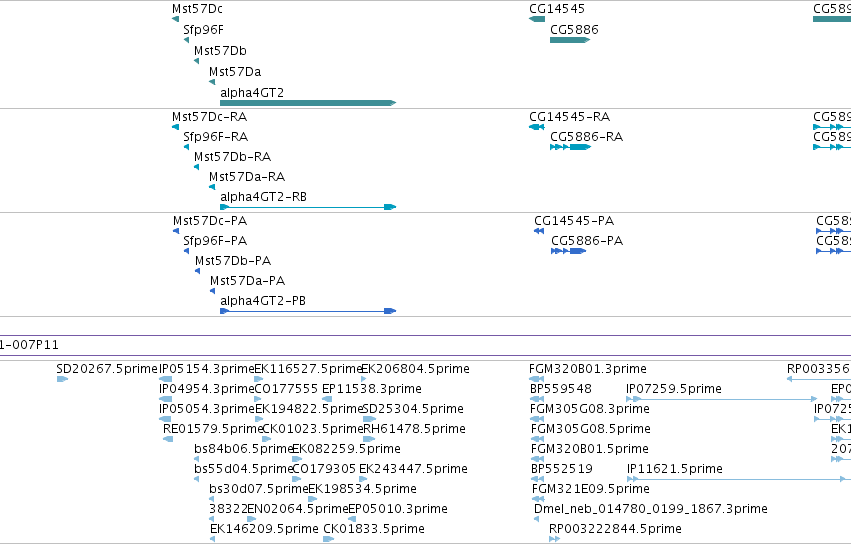Image resolution: width=851 pixels, height=544 pixels.
Task: Select the CG5886-PA protein glyph
Action: point(568,251)
